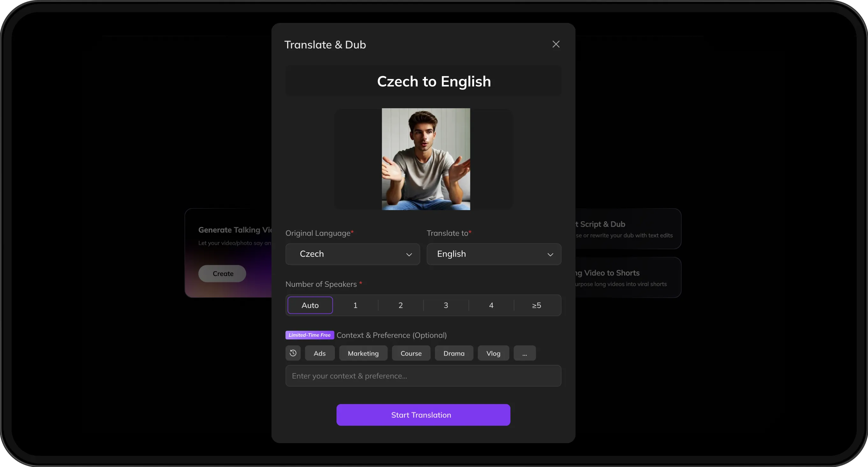This screenshot has height=467, width=868.
Task: Open Video to Shorts card in the background page
Action: 628,278
